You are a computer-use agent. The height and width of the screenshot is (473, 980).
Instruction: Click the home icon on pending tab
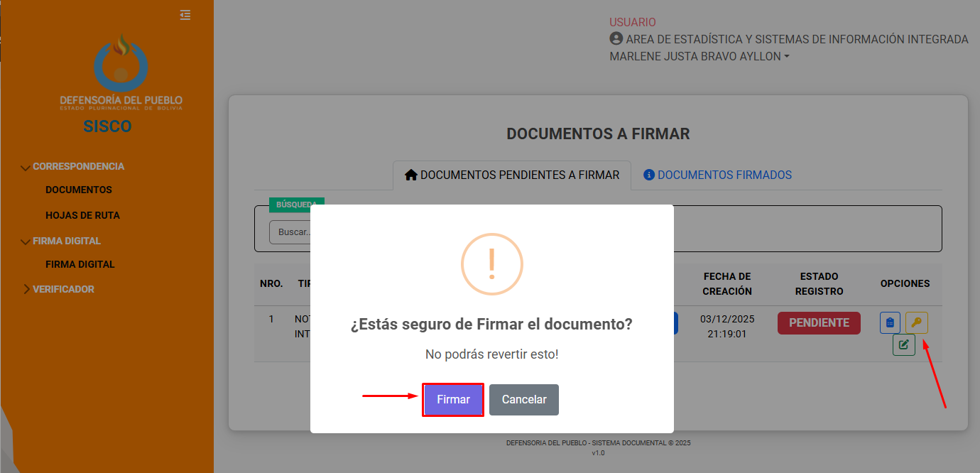coord(410,175)
